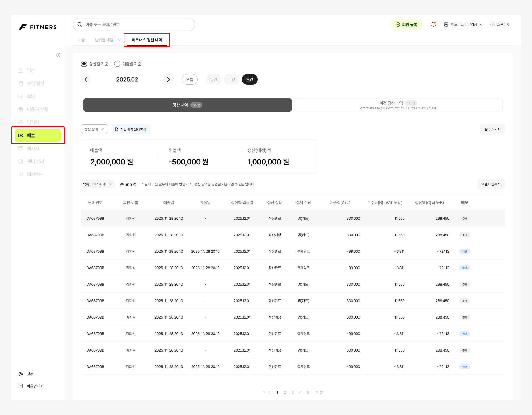
Task: Click the search magnifier icon
Action: coord(79,24)
